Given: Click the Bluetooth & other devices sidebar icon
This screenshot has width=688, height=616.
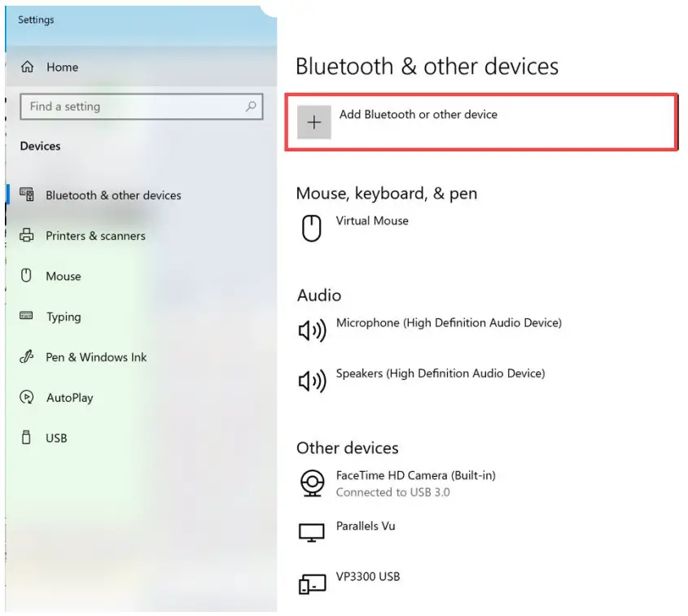Looking at the screenshot, I should click(27, 194).
